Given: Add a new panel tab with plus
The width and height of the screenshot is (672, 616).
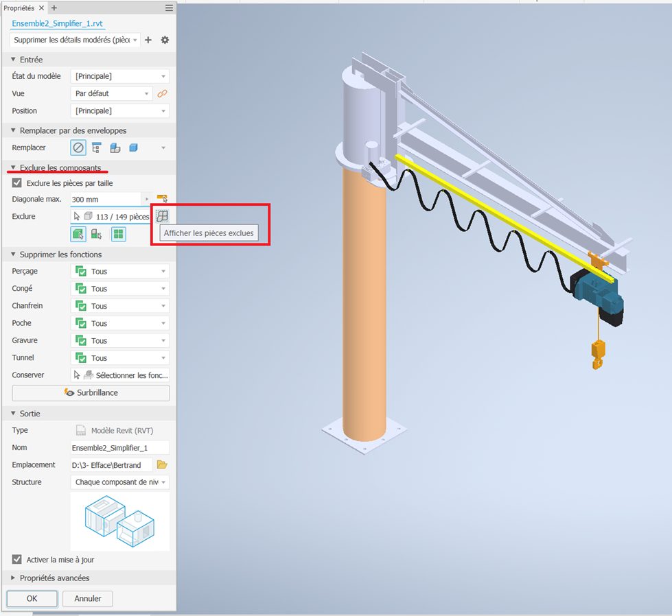Looking at the screenshot, I should pos(54,8).
